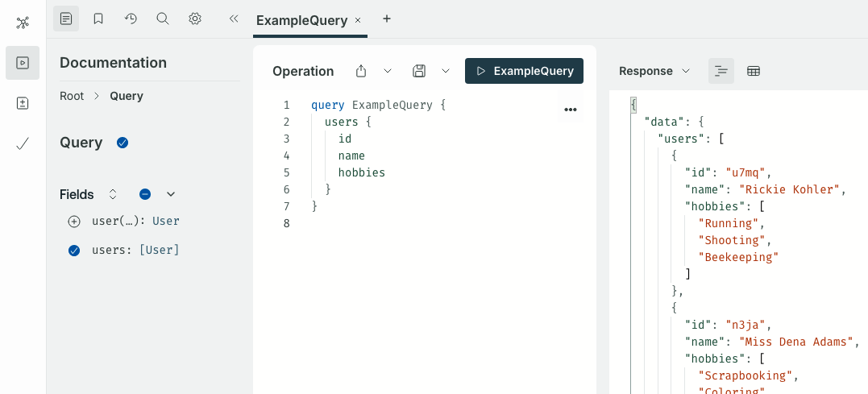
Task: Click editor line number 8
Action: pos(286,223)
